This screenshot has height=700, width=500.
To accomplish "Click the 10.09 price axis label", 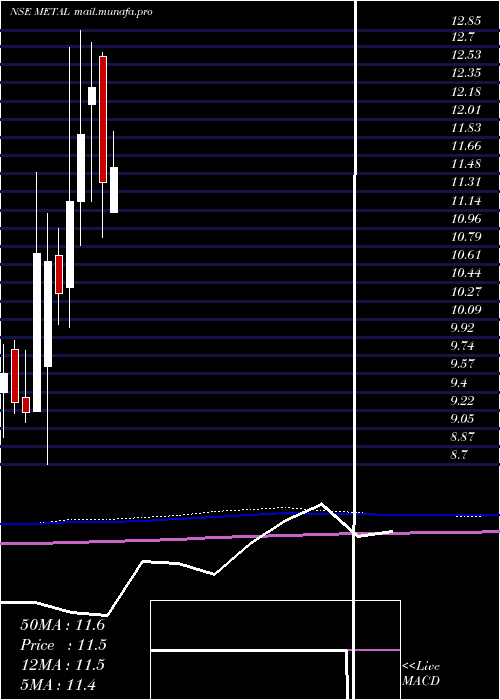I will click(x=466, y=309).
